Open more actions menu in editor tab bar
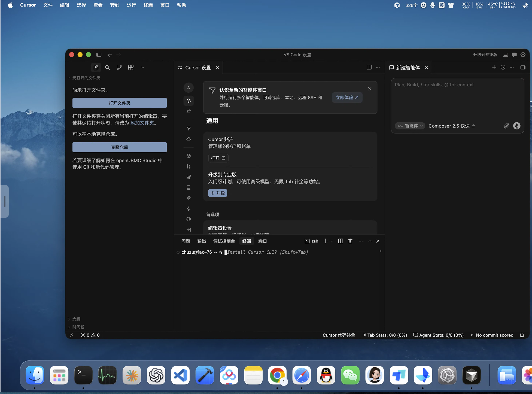 click(378, 67)
